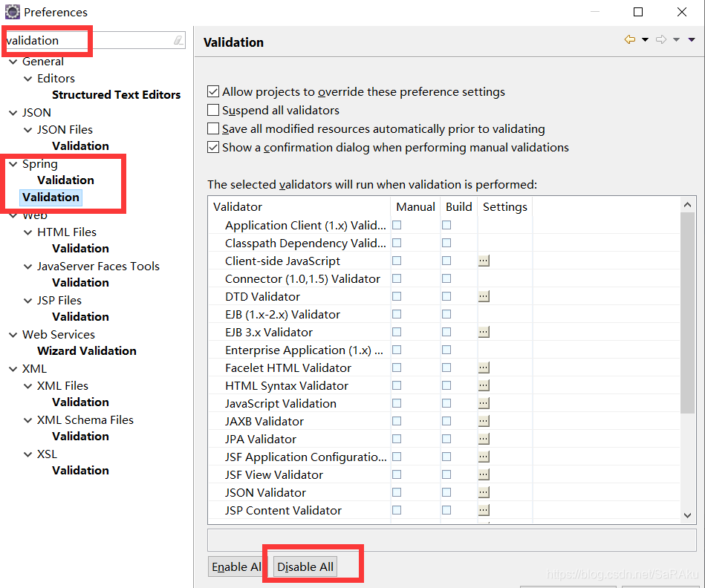Collapse the XML tree node
The image size is (705, 588).
pos(13,369)
